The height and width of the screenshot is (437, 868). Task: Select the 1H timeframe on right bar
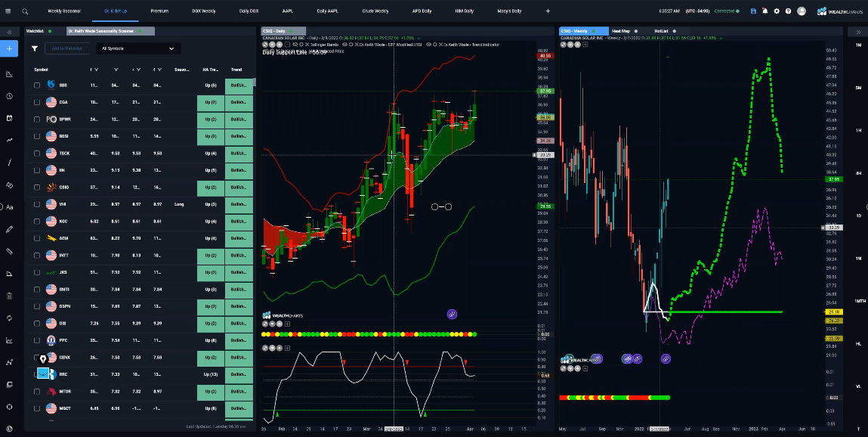858,130
